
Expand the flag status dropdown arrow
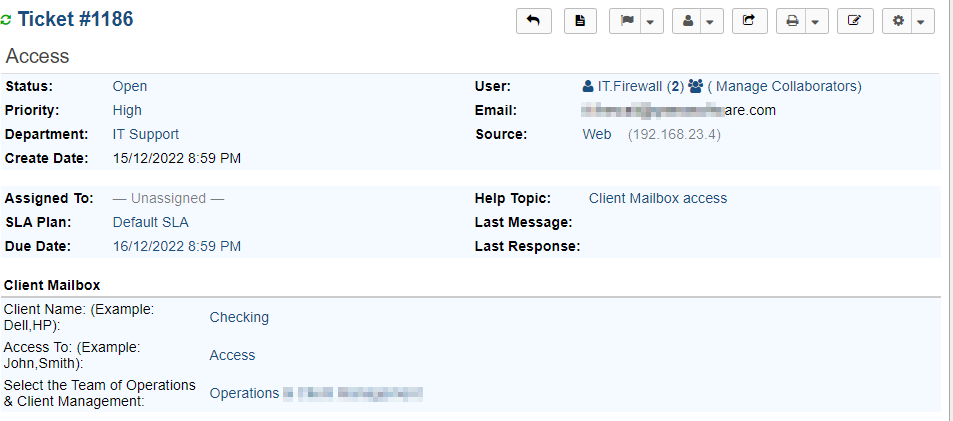(651, 21)
